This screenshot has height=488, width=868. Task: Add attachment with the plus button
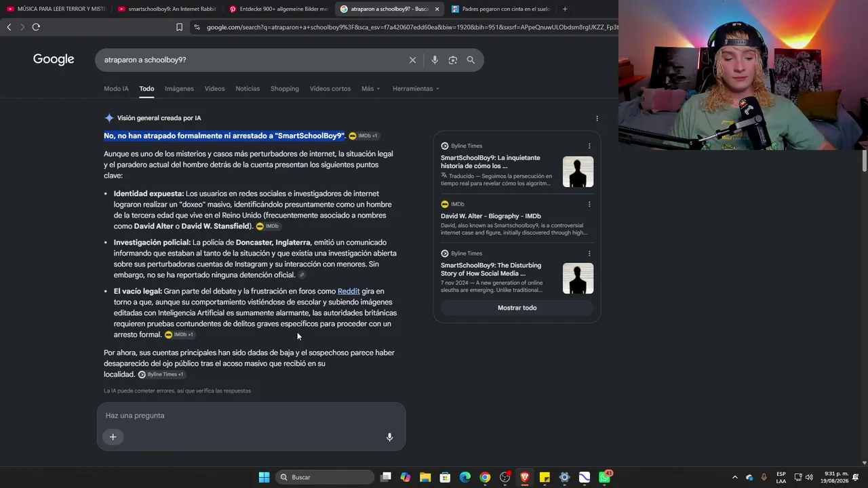click(113, 436)
